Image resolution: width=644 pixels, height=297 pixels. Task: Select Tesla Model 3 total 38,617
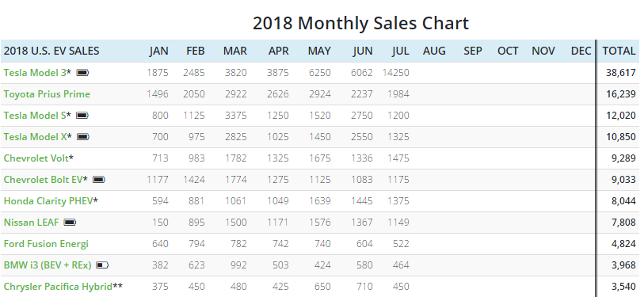click(x=620, y=73)
